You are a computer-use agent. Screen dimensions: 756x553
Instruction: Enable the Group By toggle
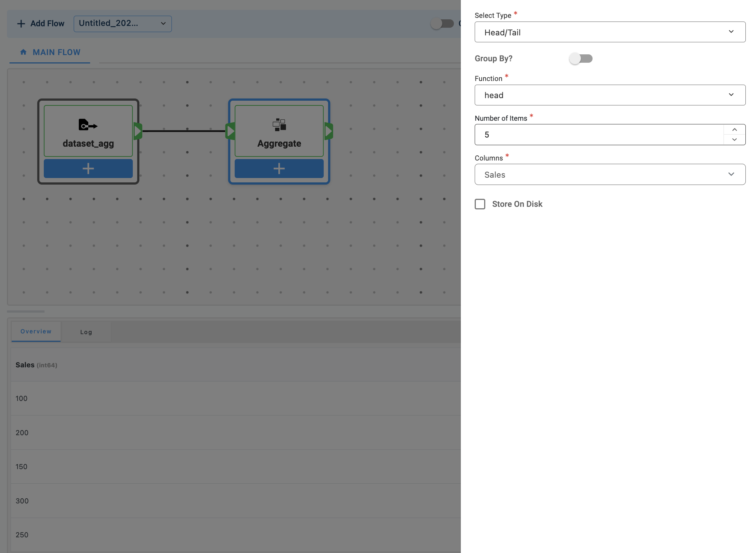coord(580,58)
